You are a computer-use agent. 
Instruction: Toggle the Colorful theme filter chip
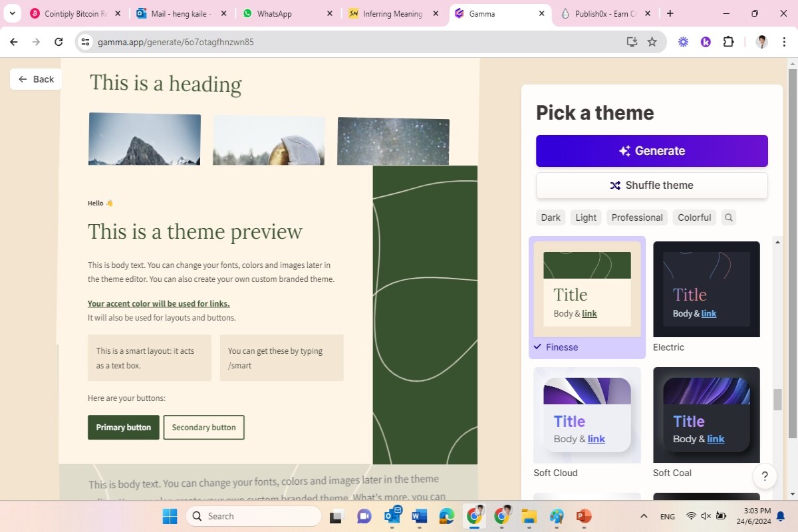tap(694, 217)
